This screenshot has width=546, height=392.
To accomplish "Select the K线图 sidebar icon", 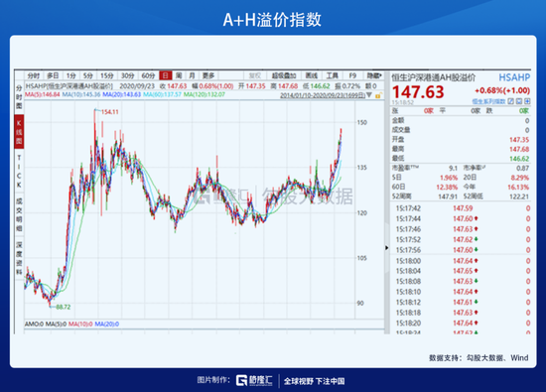I will click(19, 132).
